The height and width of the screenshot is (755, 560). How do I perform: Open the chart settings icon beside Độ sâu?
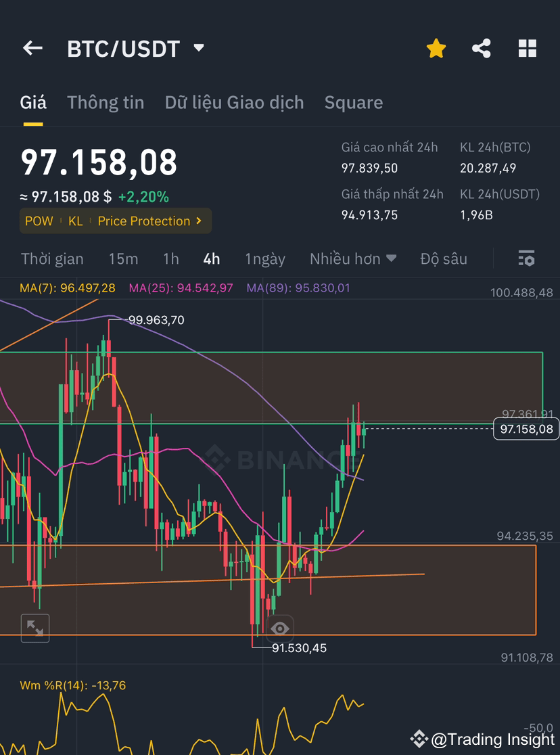(x=526, y=258)
